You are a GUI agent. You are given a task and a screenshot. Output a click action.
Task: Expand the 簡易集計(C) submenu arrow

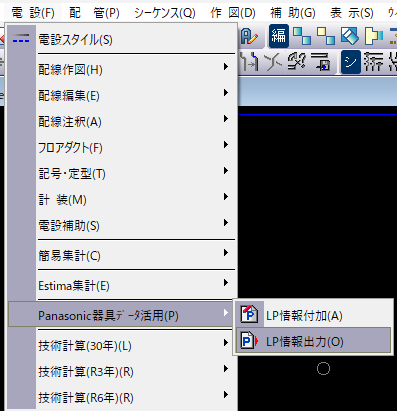tap(226, 253)
